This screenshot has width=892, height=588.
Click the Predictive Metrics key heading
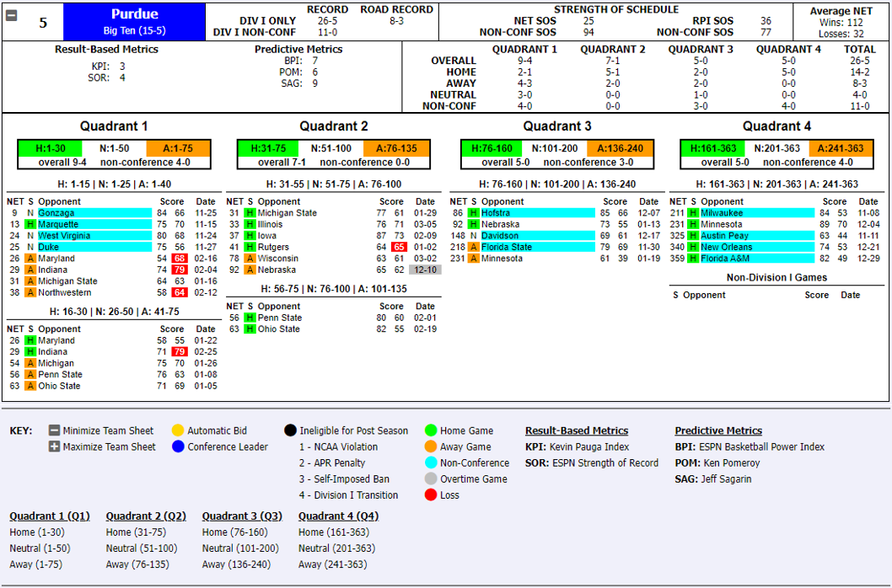click(x=718, y=430)
